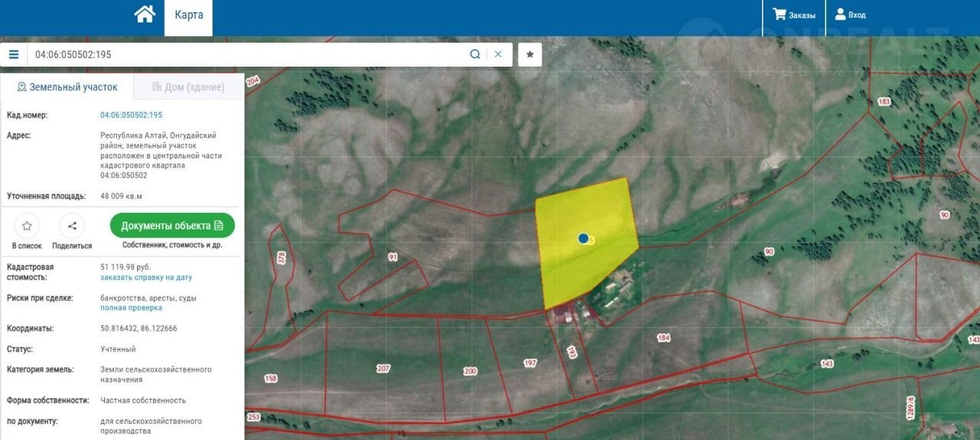Image resolution: width=980 pixels, height=440 pixels.
Task: Open Заказы shopping cart
Action: click(x=794, y=15)
